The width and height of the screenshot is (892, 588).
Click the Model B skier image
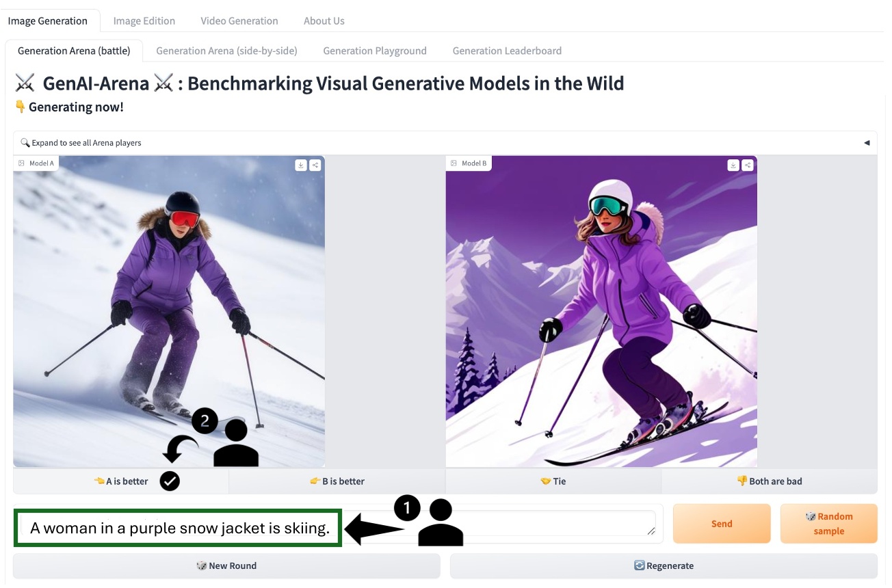tap(601, 311)
